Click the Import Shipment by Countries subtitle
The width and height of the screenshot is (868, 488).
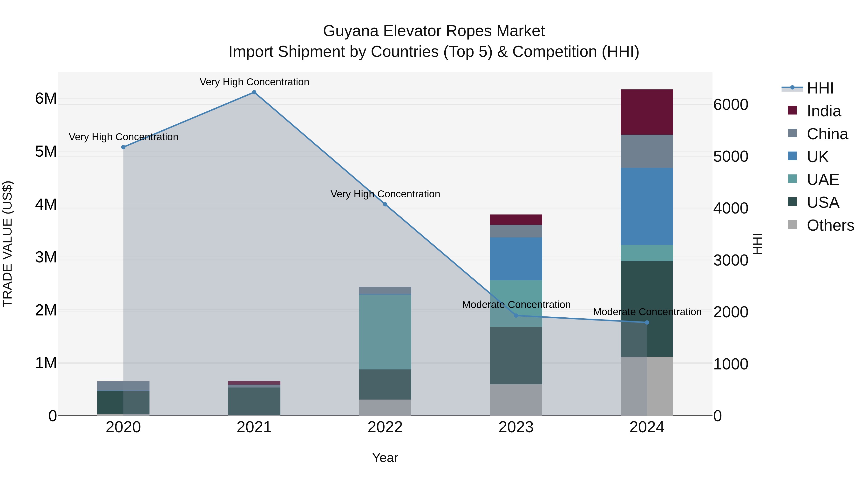434,52
